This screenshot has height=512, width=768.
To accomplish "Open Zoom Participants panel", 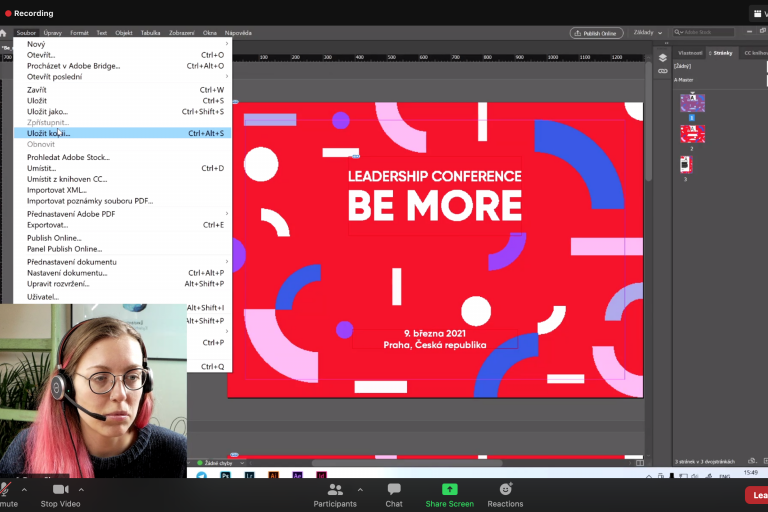I will point(335,494).
